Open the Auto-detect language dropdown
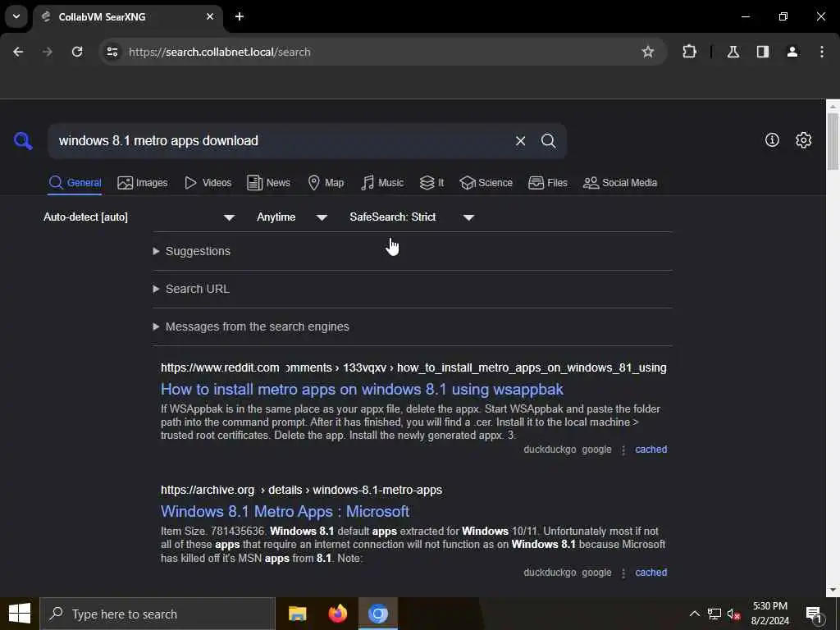 click(x=139, y=217)
